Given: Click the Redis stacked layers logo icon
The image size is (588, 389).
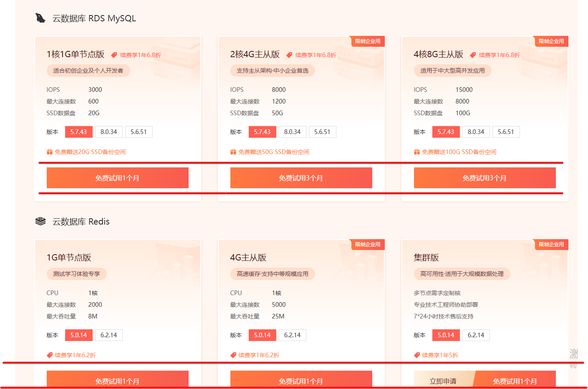Looking at the screenshot, I should click(40, 221).
